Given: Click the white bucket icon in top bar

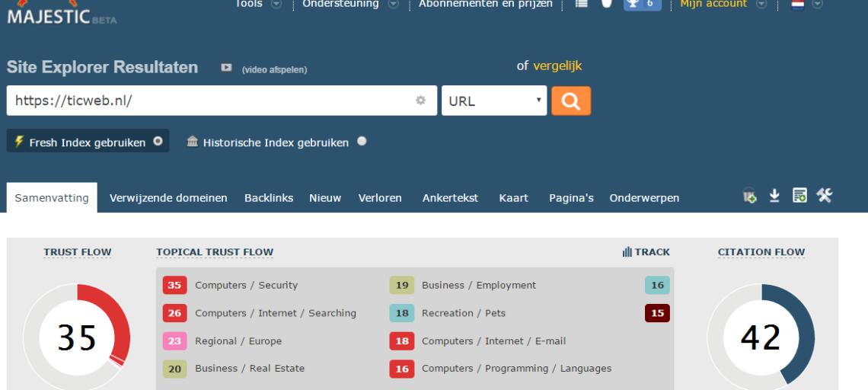Looking at the screenshot, I should coord(608,3).
